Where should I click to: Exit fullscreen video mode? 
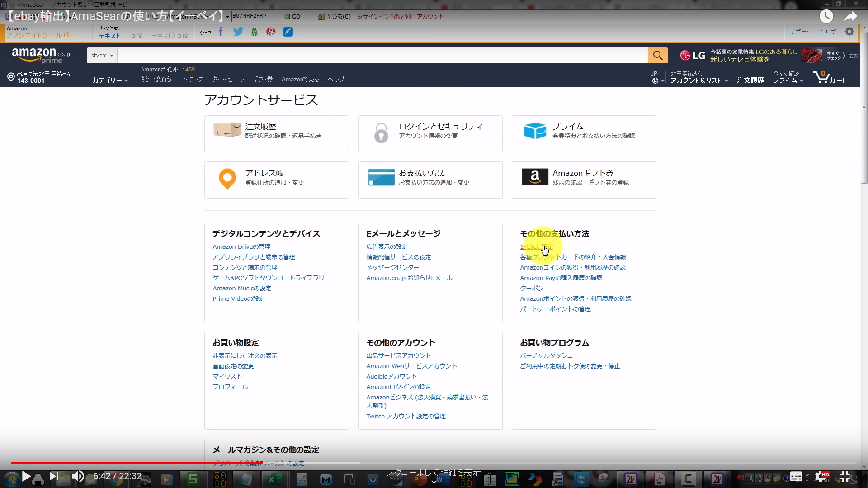(x=844, y=476)
